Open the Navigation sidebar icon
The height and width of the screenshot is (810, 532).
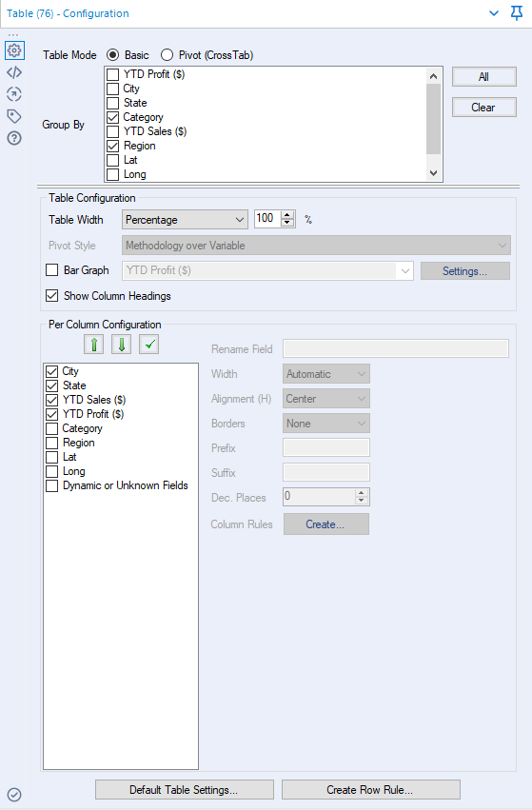point(14,94)
